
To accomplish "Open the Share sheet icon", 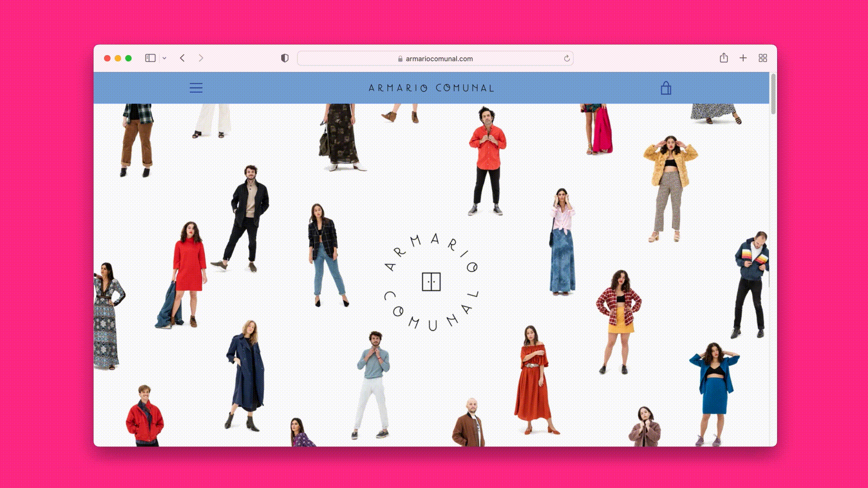I will click(x=724, y=57).
